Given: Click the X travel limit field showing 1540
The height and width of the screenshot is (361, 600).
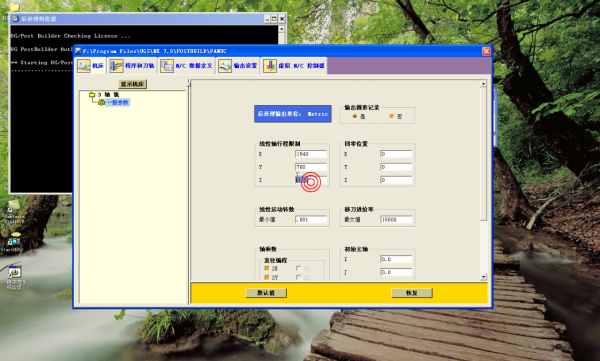Looking at the screenshot, I should click(x=311, y=154).
